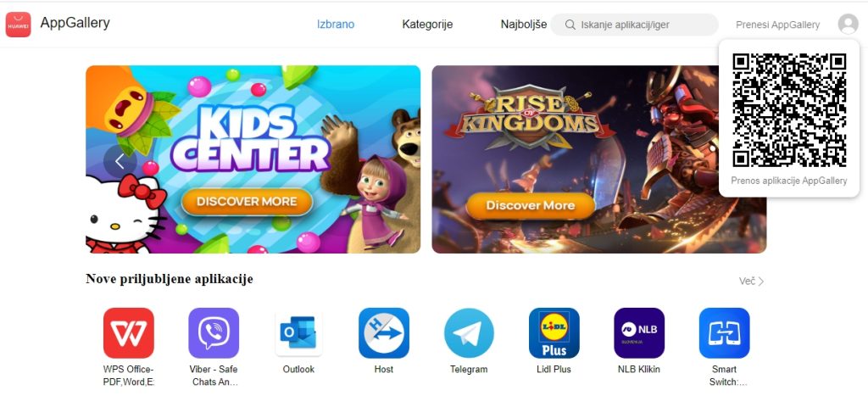The width and height of the screenshot is (868, 407).
Task: Open the Lidl Plus app icon
Action: click(554, 332)
